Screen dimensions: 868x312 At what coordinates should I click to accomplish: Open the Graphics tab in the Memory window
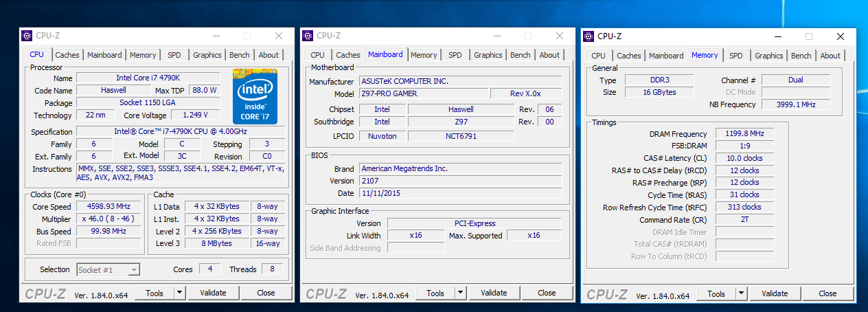(769, 56)
